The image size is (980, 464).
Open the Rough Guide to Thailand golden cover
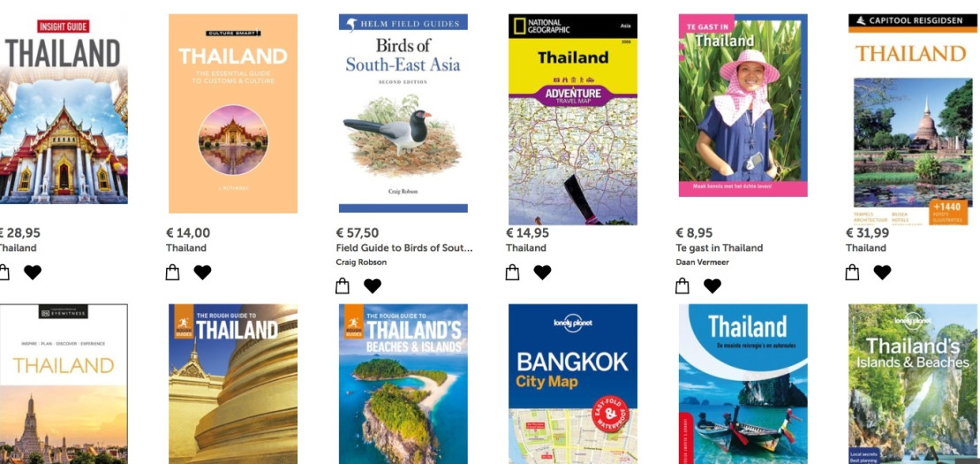click(x=233, y=384)
